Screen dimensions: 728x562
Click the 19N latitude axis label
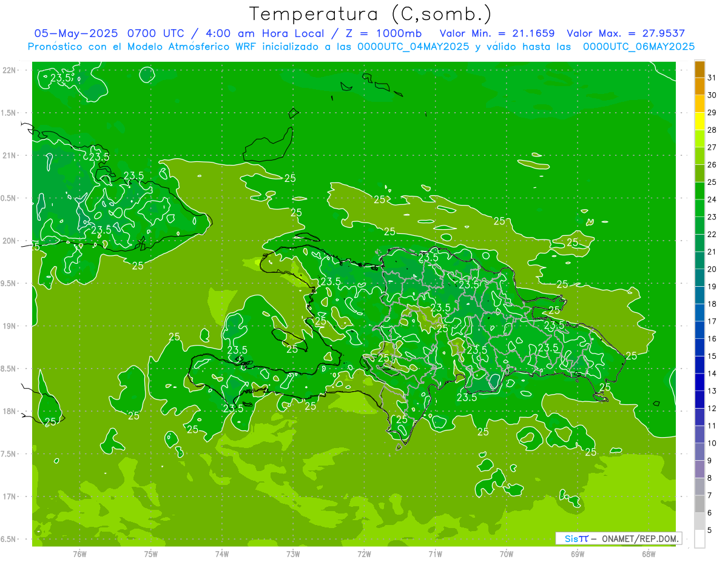point(10,326)
